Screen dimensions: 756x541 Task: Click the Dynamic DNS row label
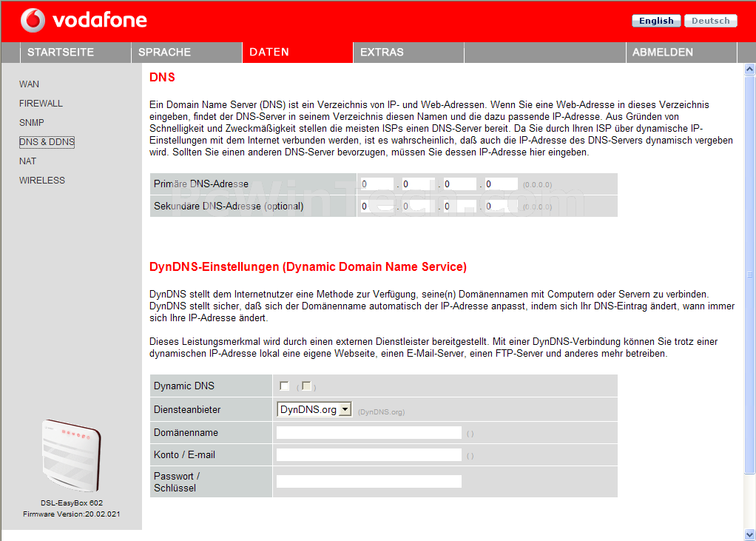(183, 386)
